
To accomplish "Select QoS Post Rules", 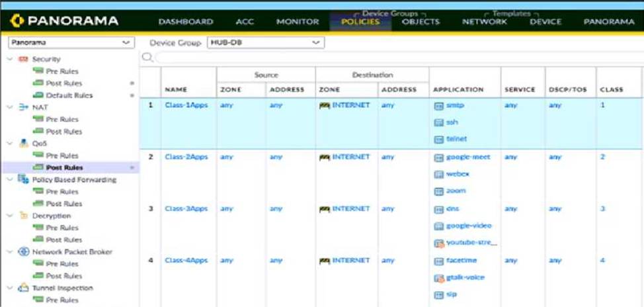I will pos(65,167).
